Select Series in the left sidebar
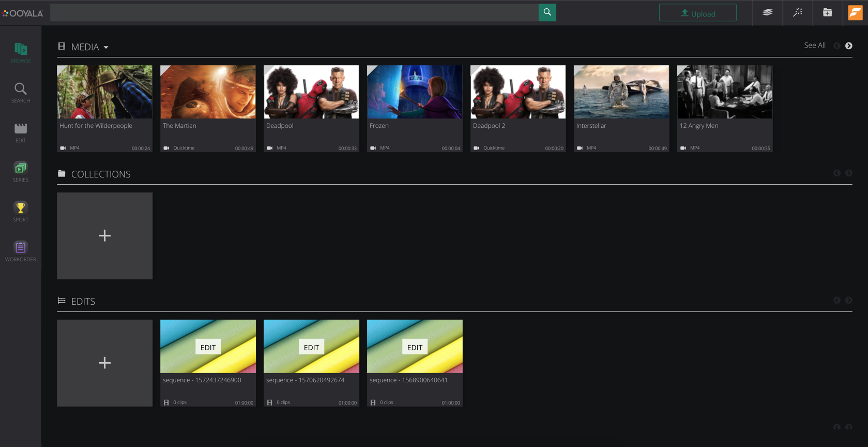868x447 pixels. (21, 172)
